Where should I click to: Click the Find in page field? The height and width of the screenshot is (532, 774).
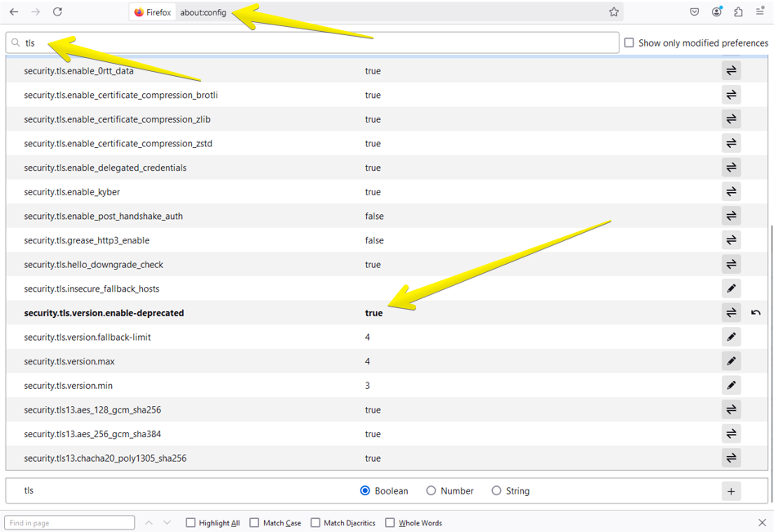tap(69, 523)
